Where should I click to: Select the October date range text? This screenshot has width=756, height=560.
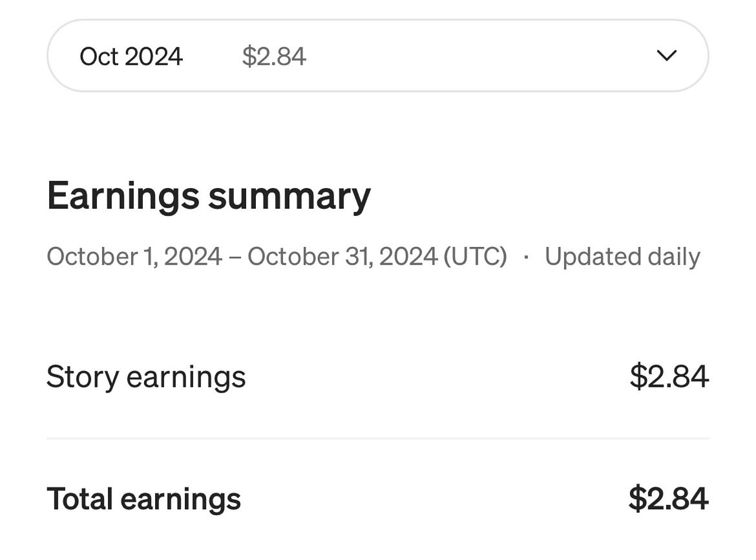pos(278,256)
